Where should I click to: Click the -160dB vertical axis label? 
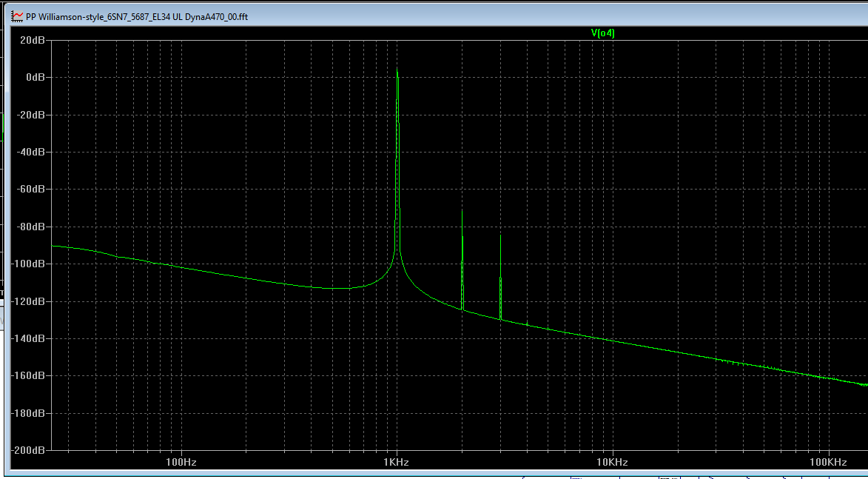(x=30, y=375)
